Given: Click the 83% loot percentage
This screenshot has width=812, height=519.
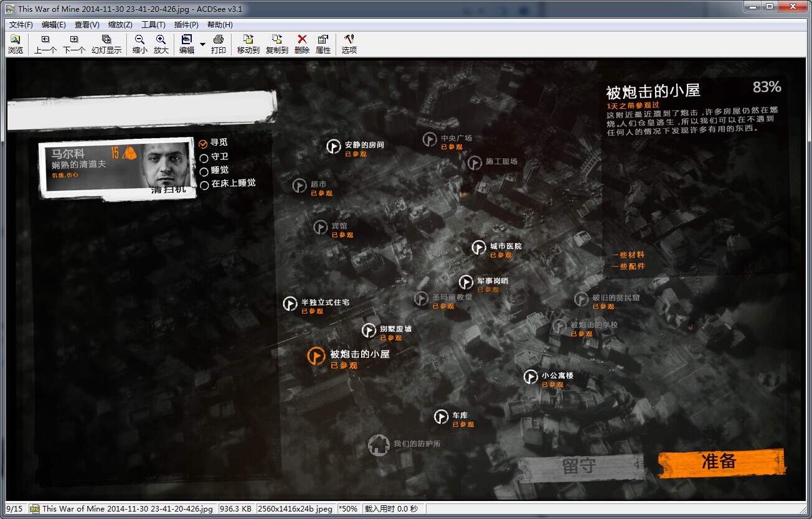Looking at the screenshot, I should pos(767,86).
